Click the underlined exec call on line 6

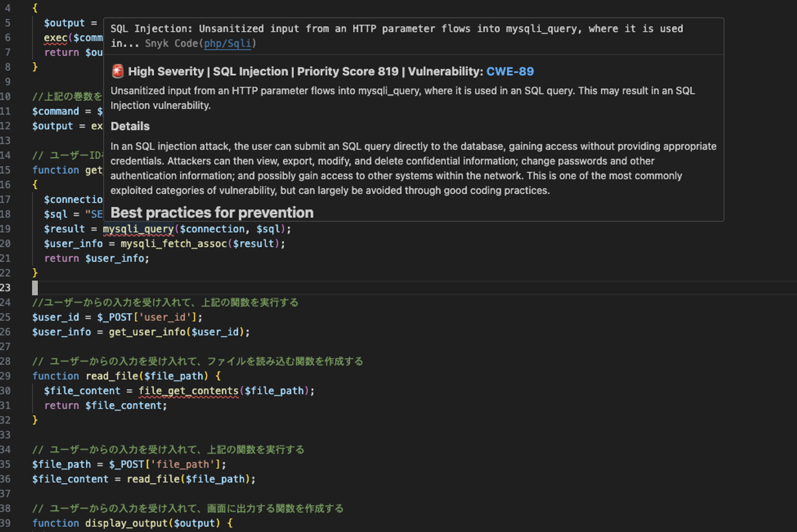[x=55, y=38]
